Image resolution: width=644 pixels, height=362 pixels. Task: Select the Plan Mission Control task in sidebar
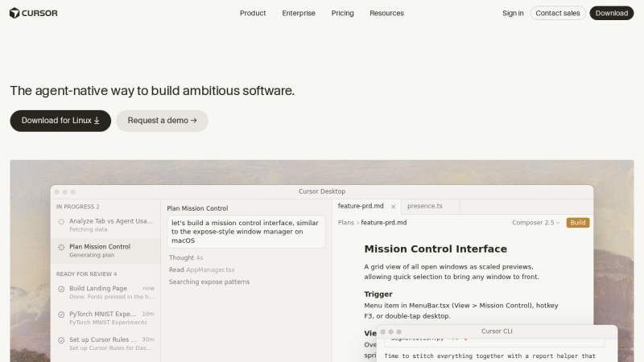pos(105,250)
